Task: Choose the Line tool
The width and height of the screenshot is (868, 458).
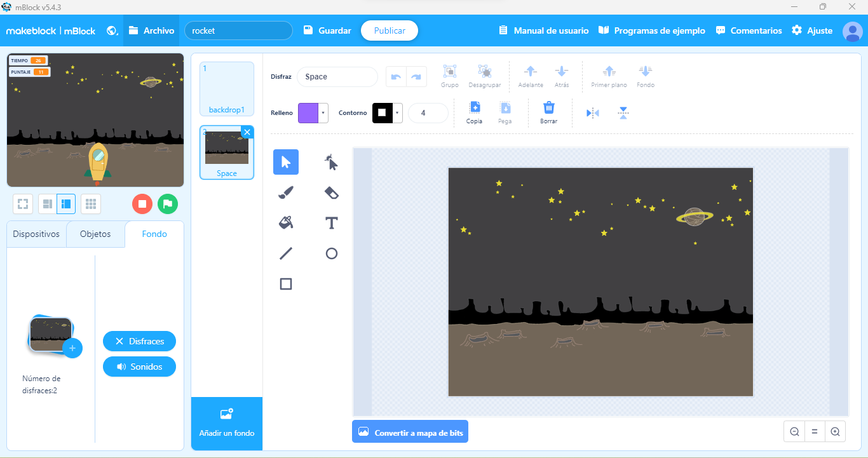Action: 286,253
